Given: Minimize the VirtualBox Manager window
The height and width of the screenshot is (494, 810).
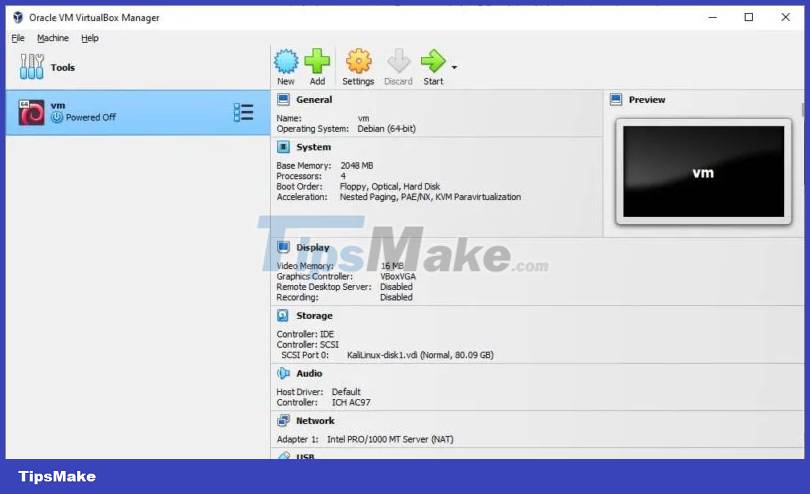Looking at the screenshot, I should click(713, 17).
